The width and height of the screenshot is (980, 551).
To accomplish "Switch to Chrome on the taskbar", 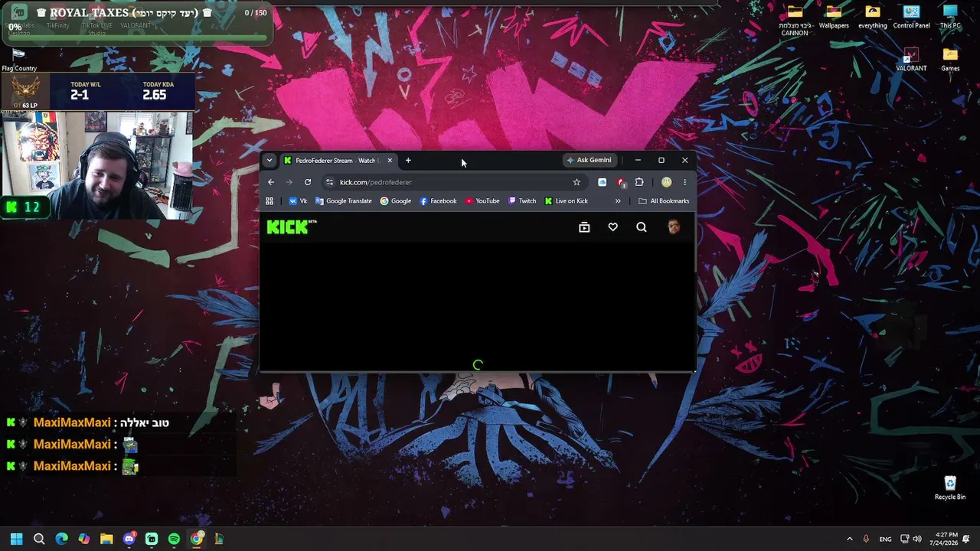I will pos(197,539).
